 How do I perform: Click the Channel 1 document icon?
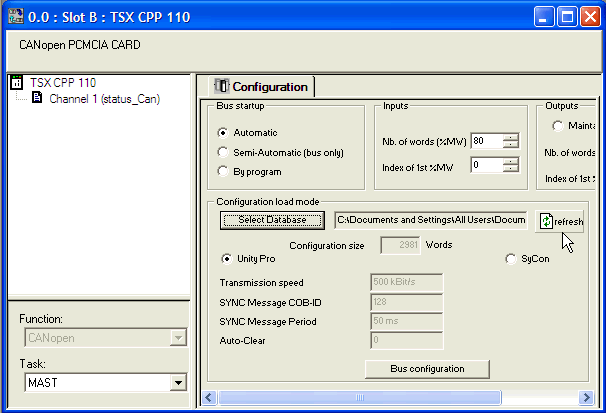[x=37, y=98]
